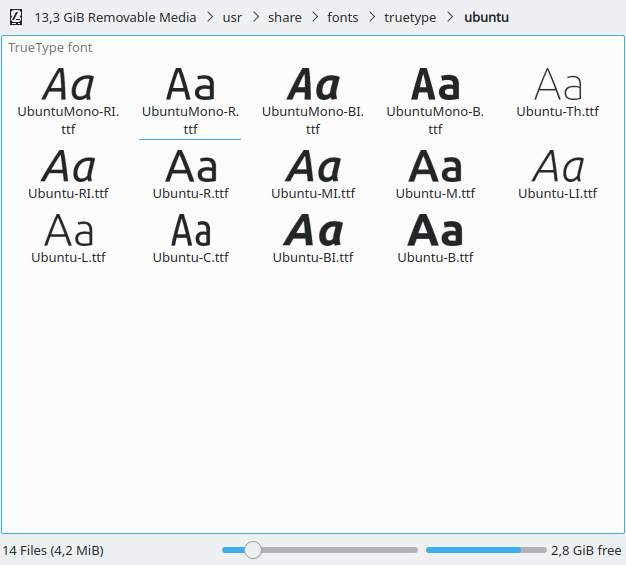Select the UbuntuMono-BI.ttf font icon
The image size is (626, 565).
pyautogui.click(x=313, y=84)
